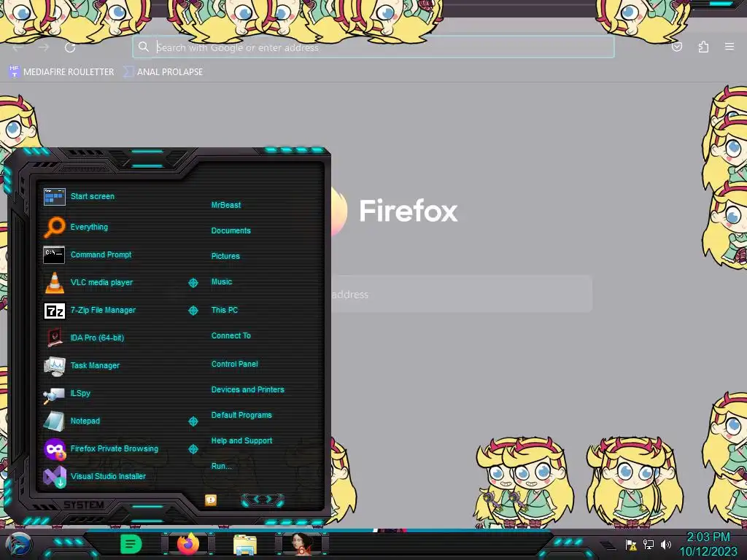Open volume speaker tray icon
Screen dimensions: 747x560
coord(665,544)
